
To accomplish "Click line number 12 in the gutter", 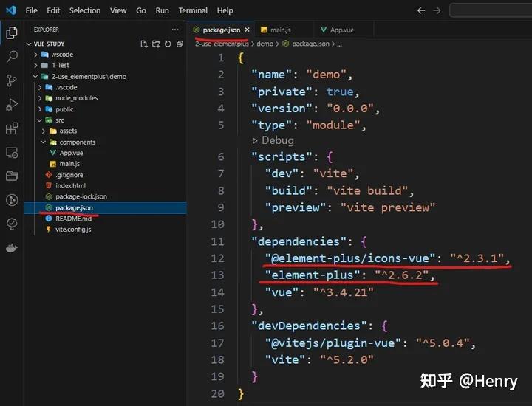I will 217,258.
